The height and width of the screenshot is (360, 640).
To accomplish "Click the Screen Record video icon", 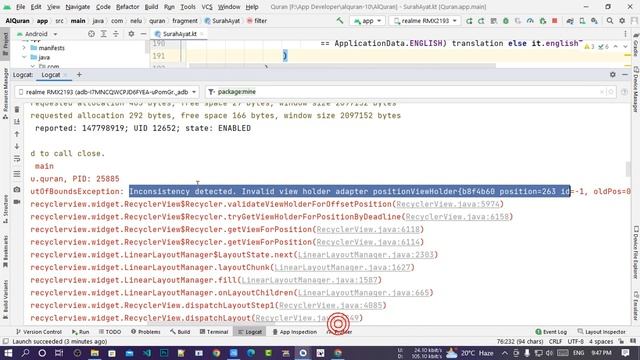I will pos(17,202).
